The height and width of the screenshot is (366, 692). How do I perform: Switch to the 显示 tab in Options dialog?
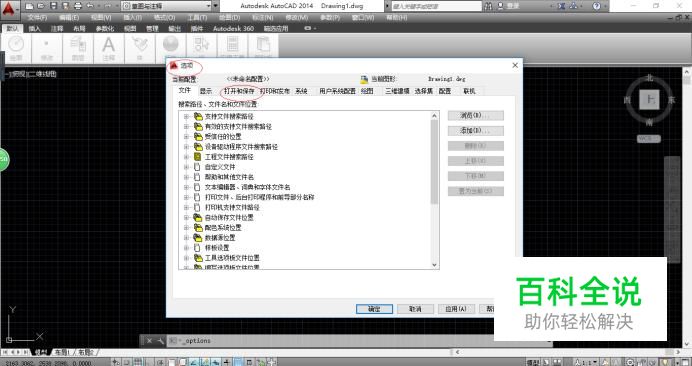206,91
